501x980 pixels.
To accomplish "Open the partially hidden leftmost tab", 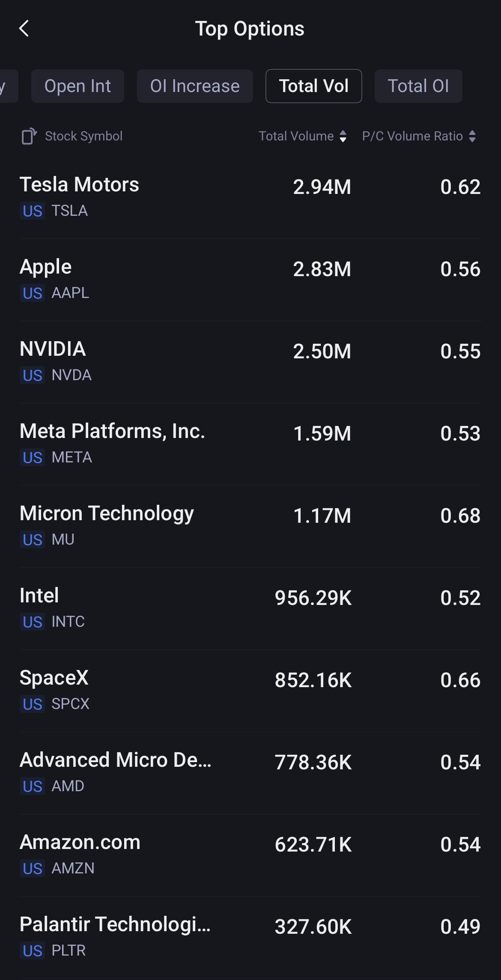I will pos(8,86).
